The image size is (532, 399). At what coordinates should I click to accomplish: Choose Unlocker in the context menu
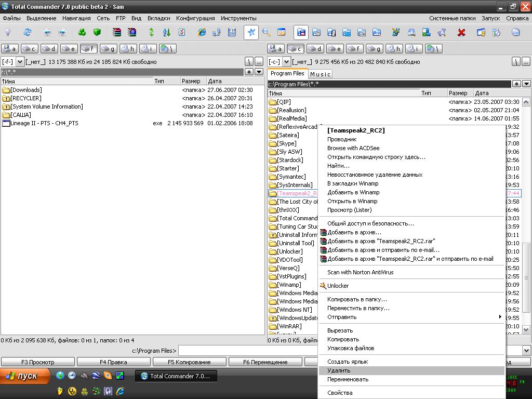(x=411, y=286)
